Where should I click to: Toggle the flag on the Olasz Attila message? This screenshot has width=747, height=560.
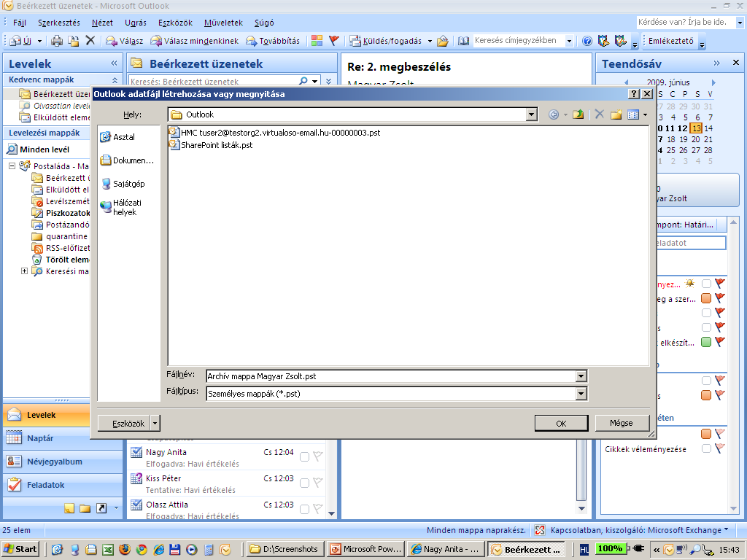pos(318,510)
